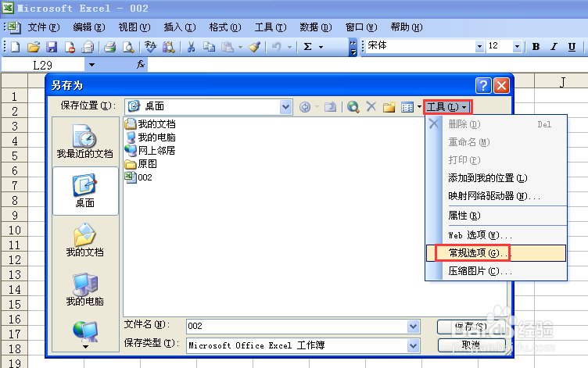Open the 编辑(E) menu
Screen dimensions: 588x368
pyautogui.click(x=89, y=27)
